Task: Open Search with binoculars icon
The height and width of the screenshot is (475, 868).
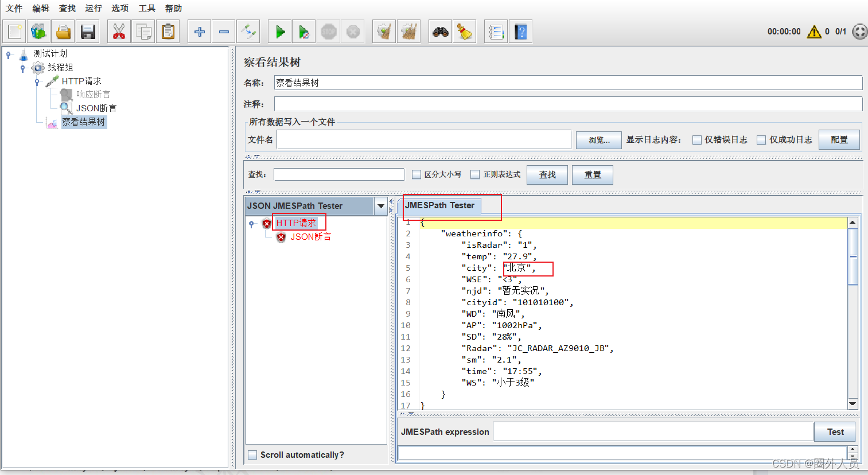Action: point(441,32)
